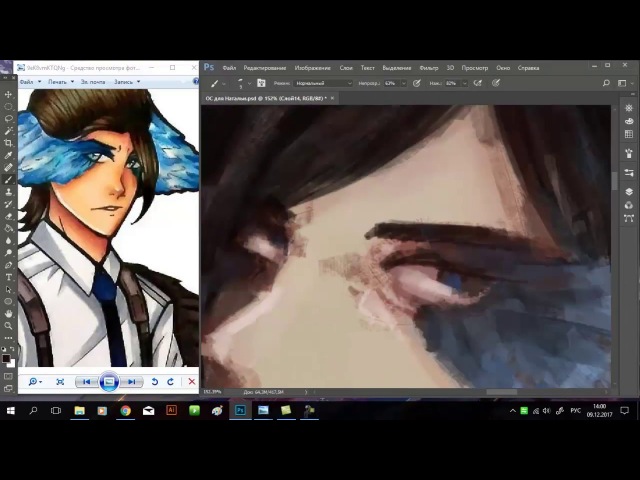Screen dimensions: 640x480
Task: Select the Ellipse shape tool
Action: tap(8, 302)
